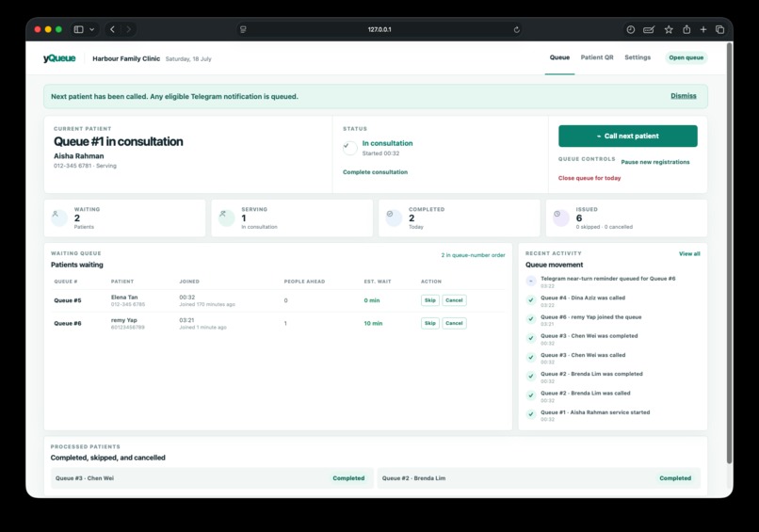The height and width of the screenshot is (532, 759).
Task: Click the Open queue status badge
Action: point(686,57)
